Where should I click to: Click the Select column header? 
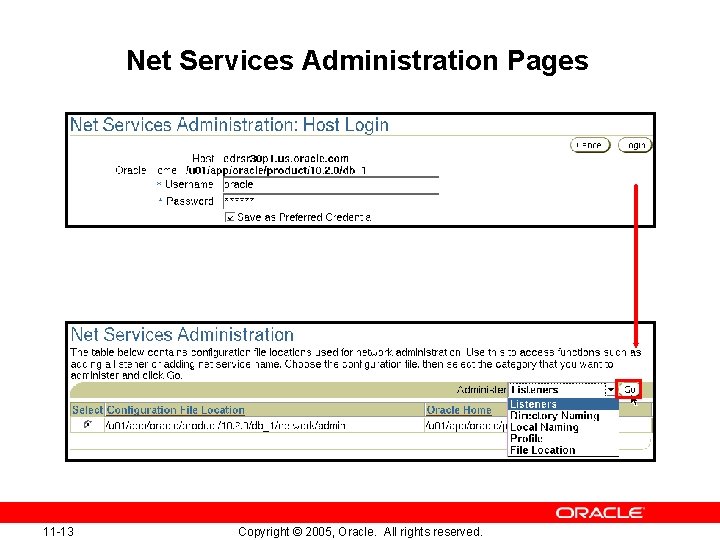pos(87,410)
